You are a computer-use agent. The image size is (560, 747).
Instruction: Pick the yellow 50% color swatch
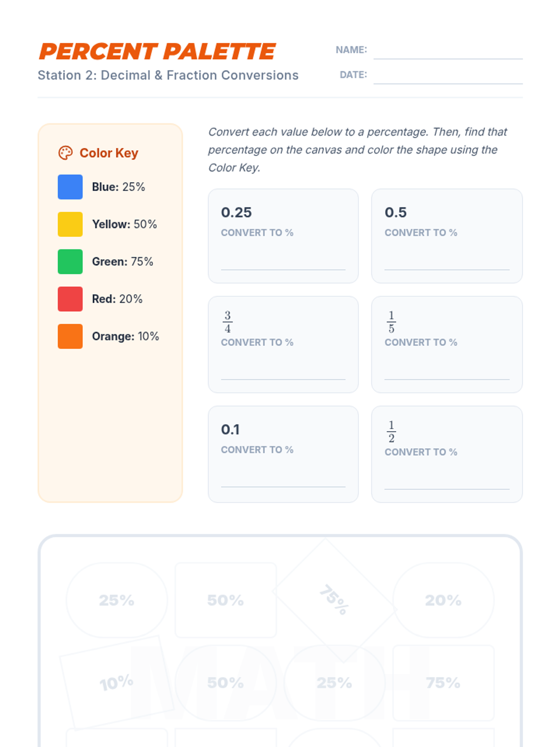click(x=70, y=224)
